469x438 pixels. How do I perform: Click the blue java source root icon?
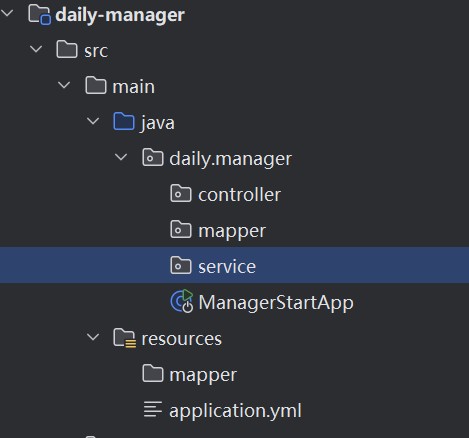click(124, 121)
